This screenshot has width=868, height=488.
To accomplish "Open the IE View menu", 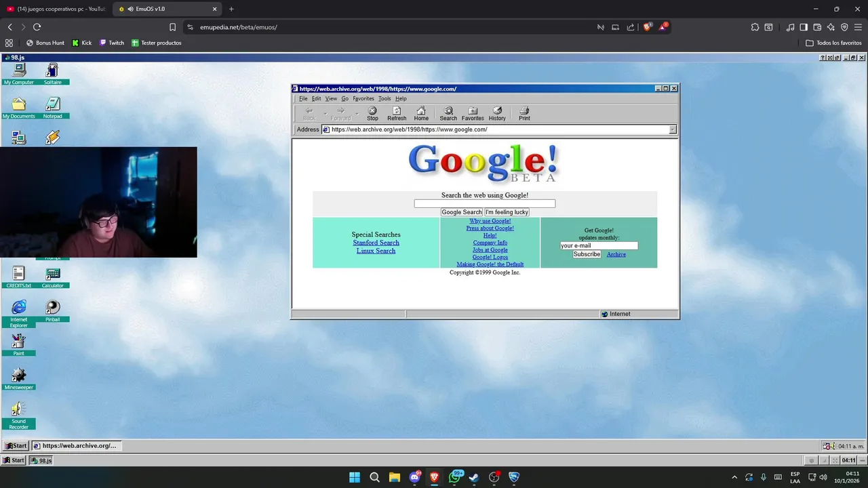I will coord(331,98).
